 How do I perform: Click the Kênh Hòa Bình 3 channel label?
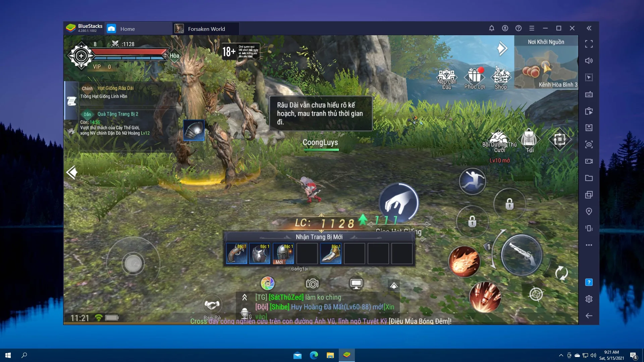[x=558, y=85]
